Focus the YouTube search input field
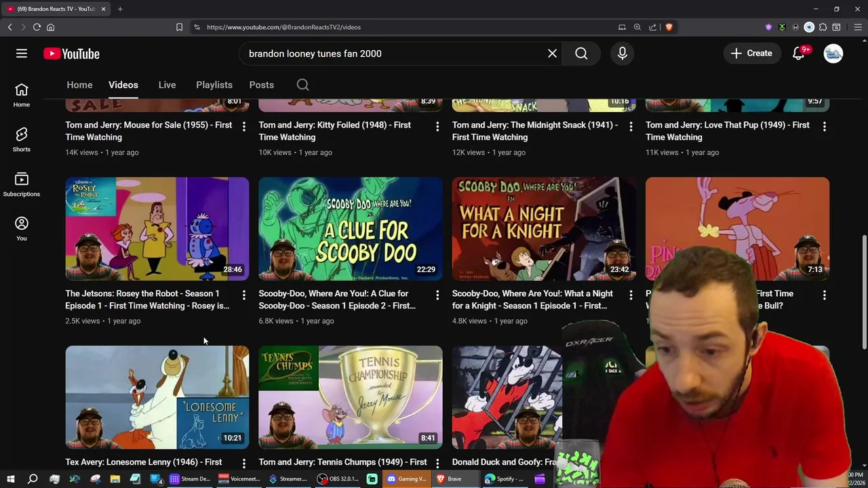The height and width of the screenshot is (488, 868). coord(393,54)
